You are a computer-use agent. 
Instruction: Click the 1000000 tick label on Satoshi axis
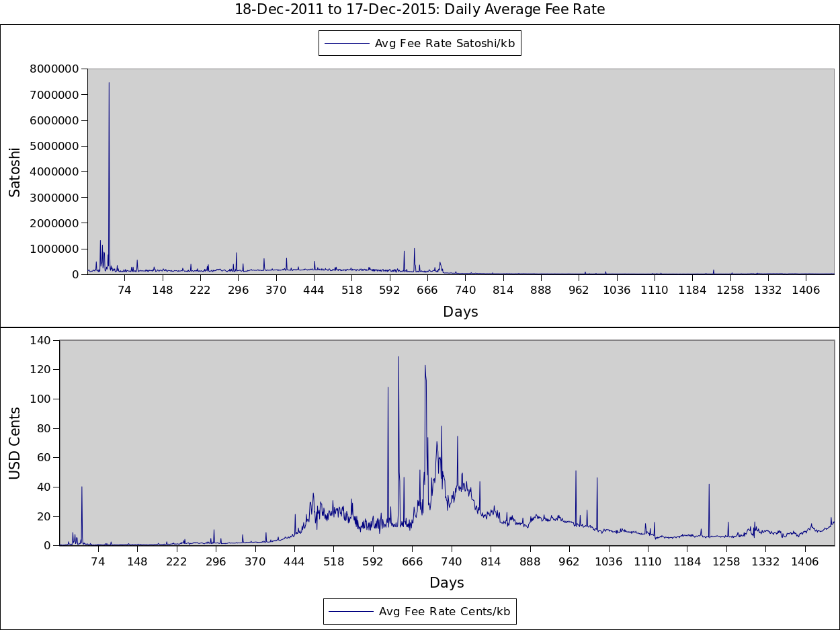(54, 249)
